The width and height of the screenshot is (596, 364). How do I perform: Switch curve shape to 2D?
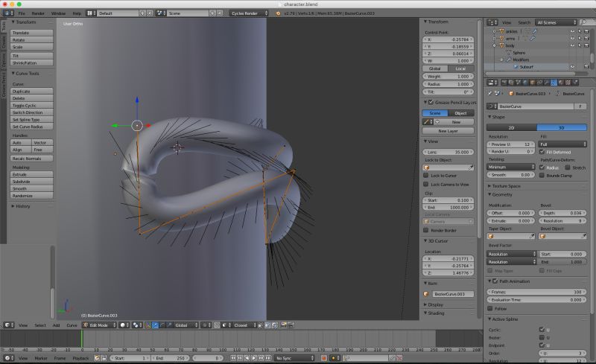coord(512,128)
